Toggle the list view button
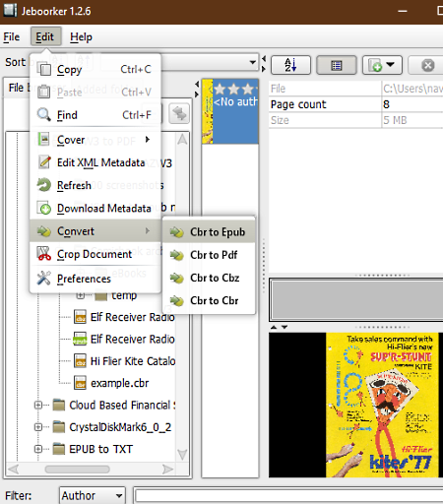The width and height of the screenshot is (443, 504). 337,65
